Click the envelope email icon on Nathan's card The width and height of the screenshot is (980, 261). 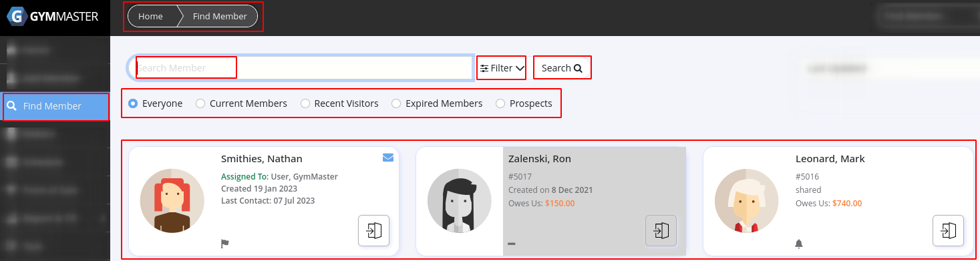[388, 158]
